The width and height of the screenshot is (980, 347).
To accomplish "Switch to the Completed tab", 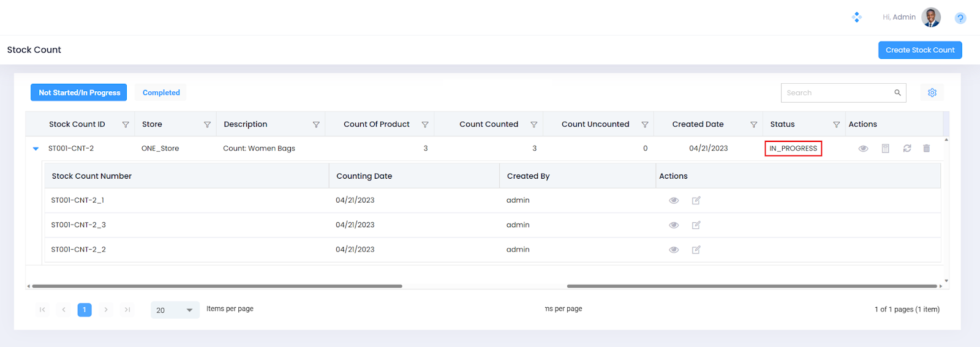I will [161, 93].
